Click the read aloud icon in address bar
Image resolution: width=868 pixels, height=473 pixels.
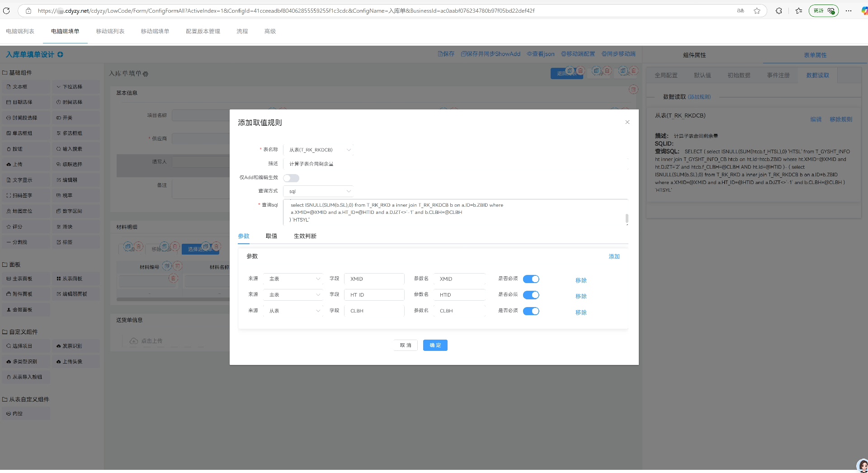[x=741, y=11]
